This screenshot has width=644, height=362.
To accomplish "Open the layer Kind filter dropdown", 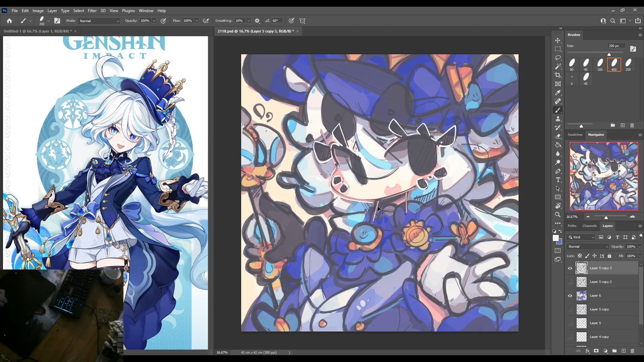I will [581, 237].
